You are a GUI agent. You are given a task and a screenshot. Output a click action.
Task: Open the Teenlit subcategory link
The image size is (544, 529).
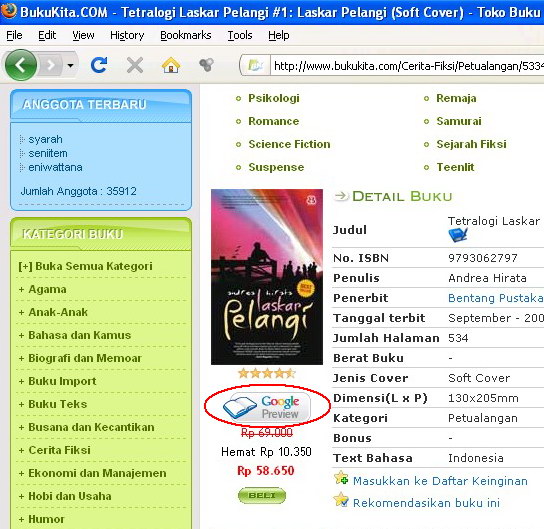click(x=455, y=168)
